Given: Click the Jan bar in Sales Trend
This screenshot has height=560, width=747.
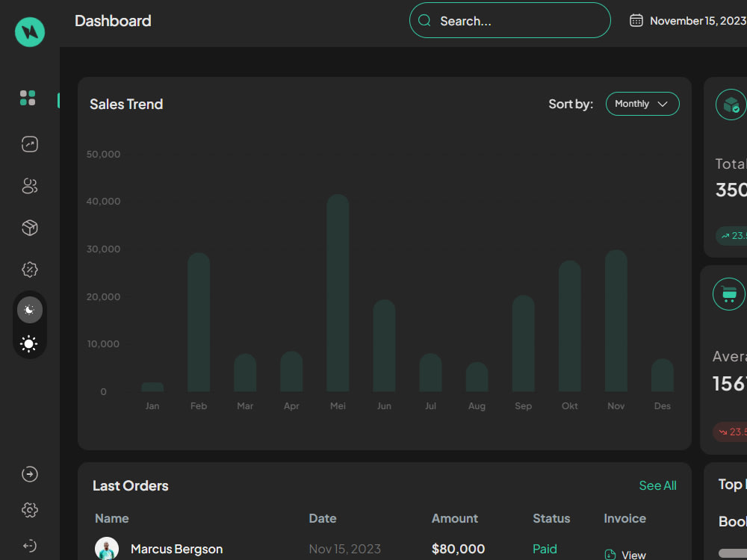Looking at the screenshot, I should (x=152, y=387).
